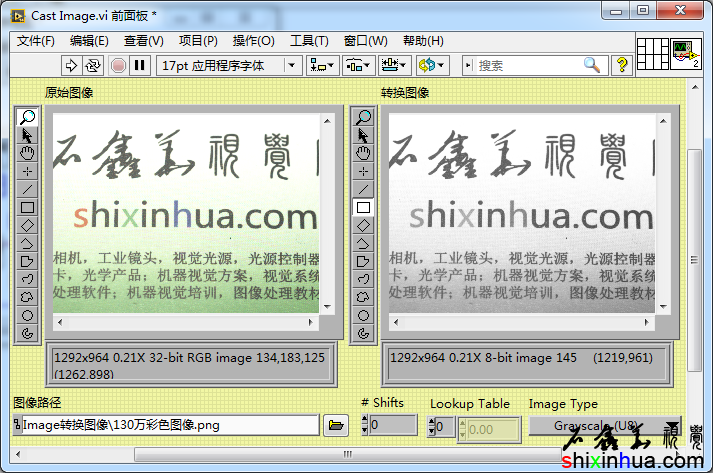
Task: Open the context help question mark
Action: coord(622,65)
